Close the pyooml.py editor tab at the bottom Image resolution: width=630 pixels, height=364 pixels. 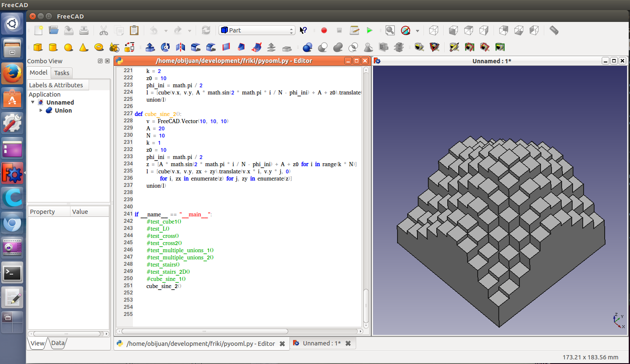click(282, 344)
